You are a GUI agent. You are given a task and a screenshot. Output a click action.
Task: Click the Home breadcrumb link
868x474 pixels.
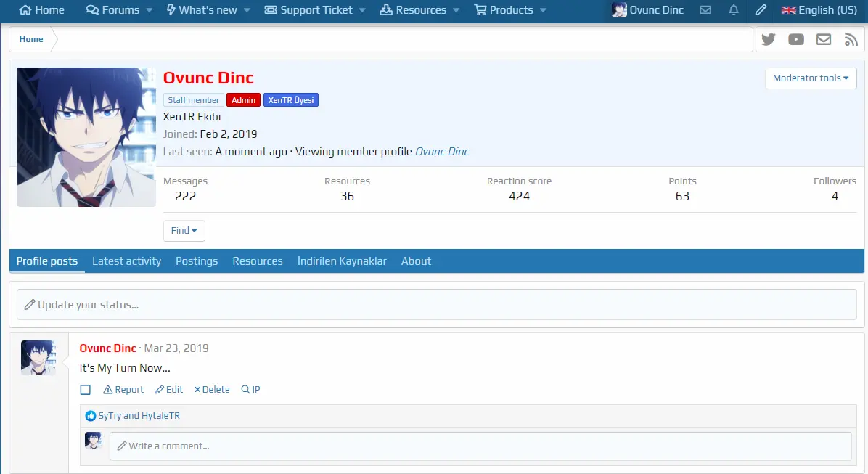click(31, 39)
